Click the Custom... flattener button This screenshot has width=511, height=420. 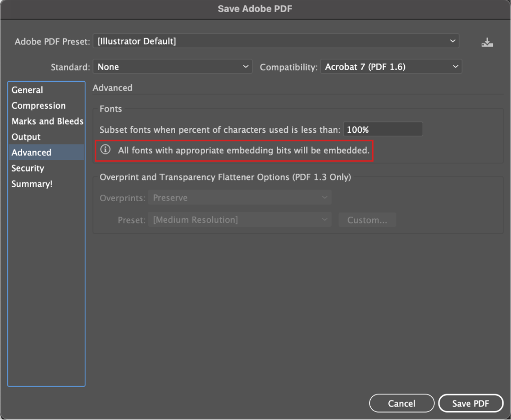coord(367,220)
